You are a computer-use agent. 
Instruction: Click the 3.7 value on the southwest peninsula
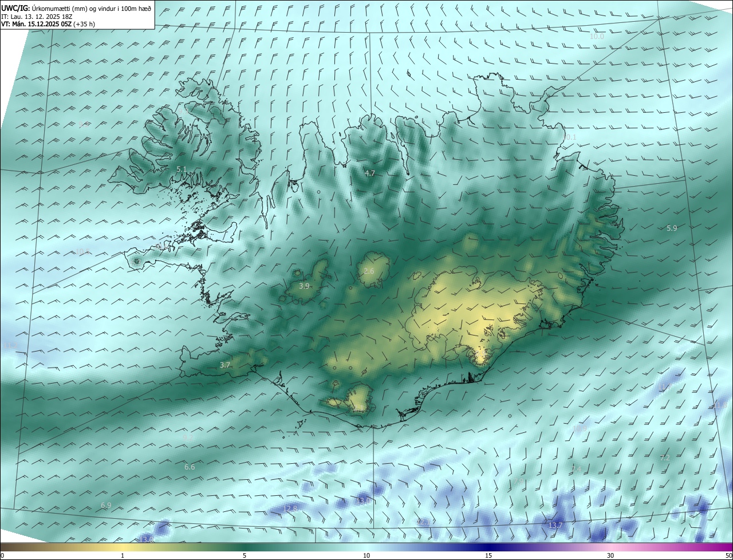(x=225, y=365)
